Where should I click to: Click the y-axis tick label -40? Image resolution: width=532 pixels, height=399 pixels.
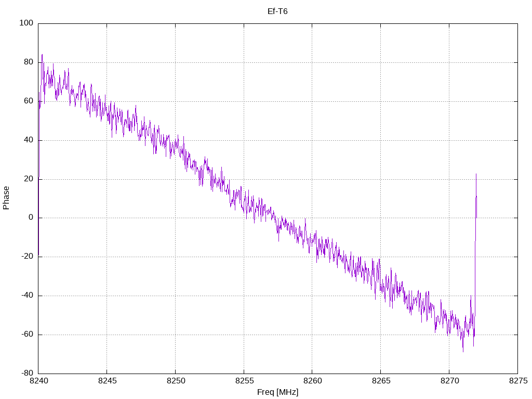pos(27,296)
